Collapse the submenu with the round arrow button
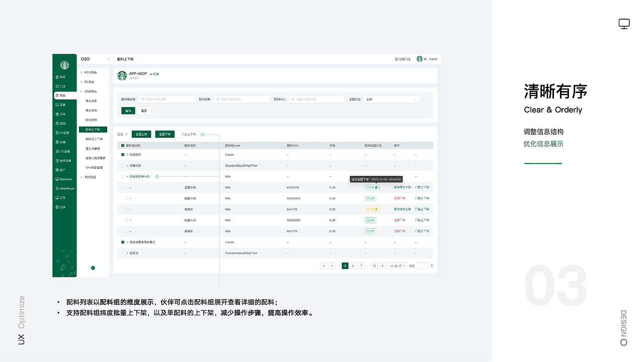The image size is (644, 362). (93, 268)
